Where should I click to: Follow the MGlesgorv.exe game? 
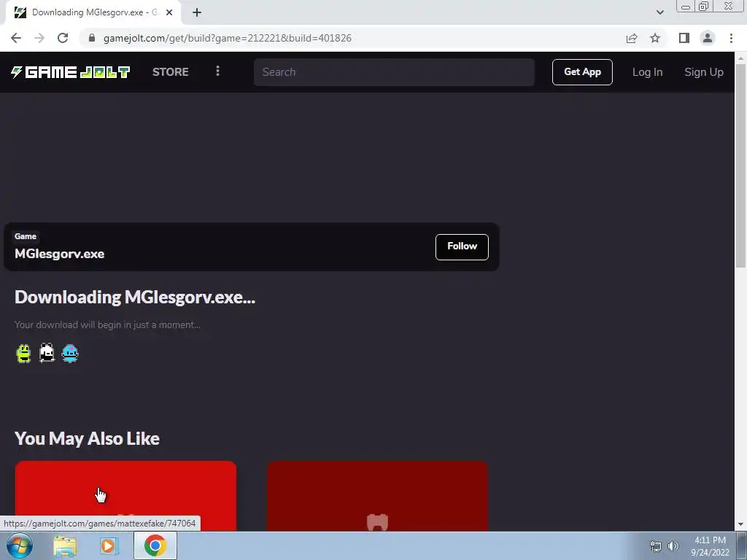(462, 246)
